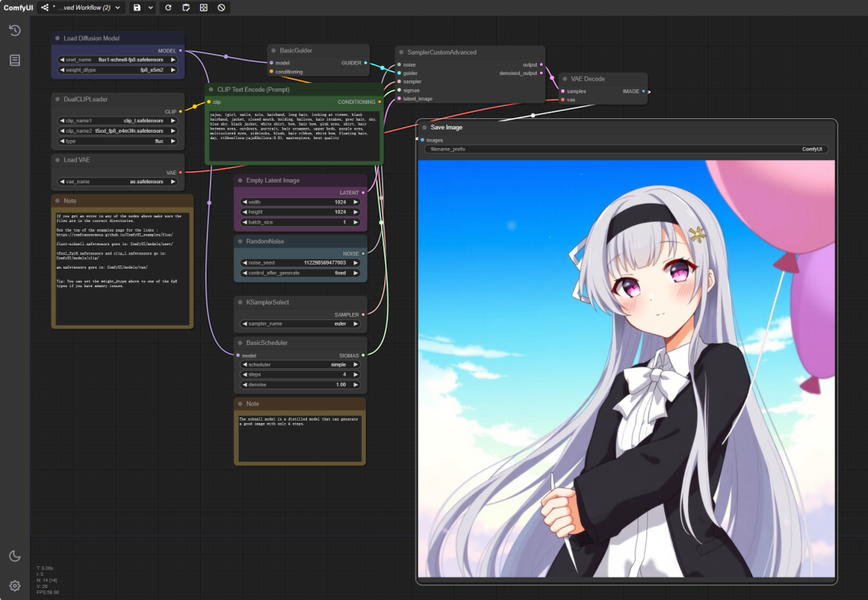Click the filename_prefix ComfyUI field
868x600 pixels.
click(626, 149)
